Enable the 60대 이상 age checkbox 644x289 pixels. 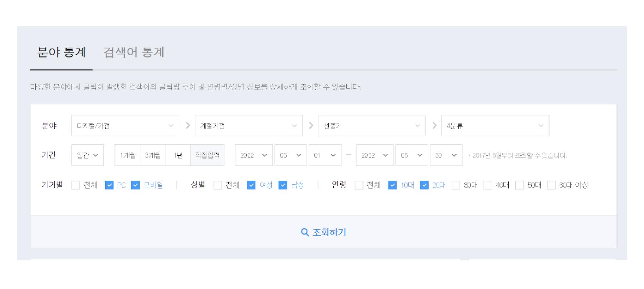coord(551,185)
